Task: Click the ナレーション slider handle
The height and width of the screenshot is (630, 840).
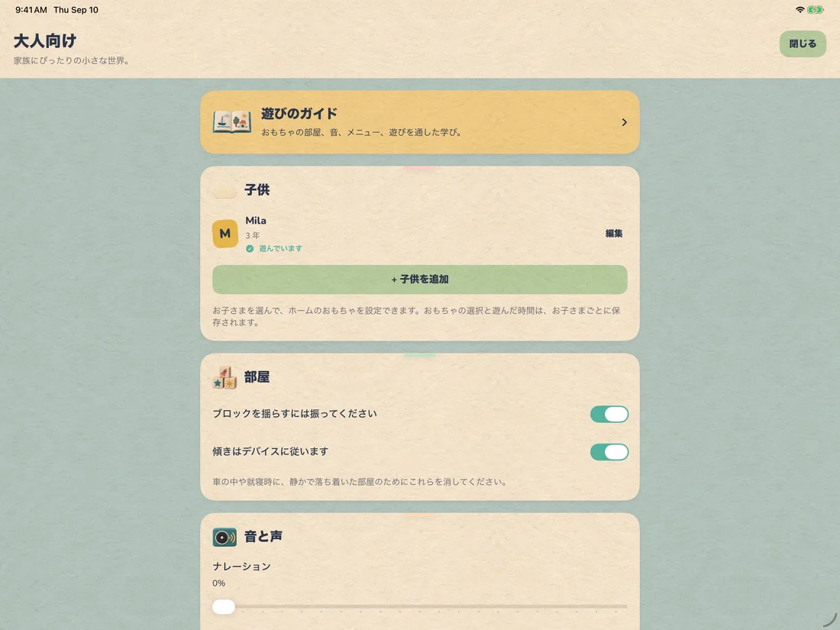Action: tap(224, 606)
